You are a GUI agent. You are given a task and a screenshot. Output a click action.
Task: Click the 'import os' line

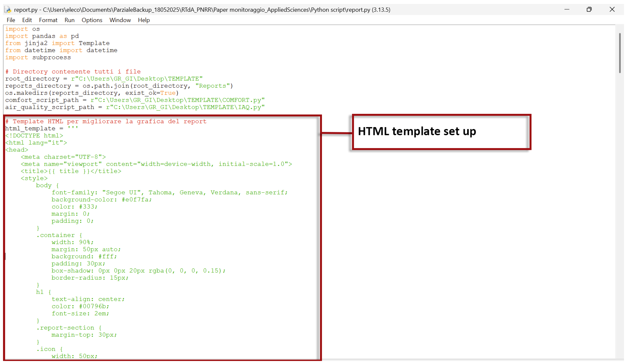click(x=22, y=29)
